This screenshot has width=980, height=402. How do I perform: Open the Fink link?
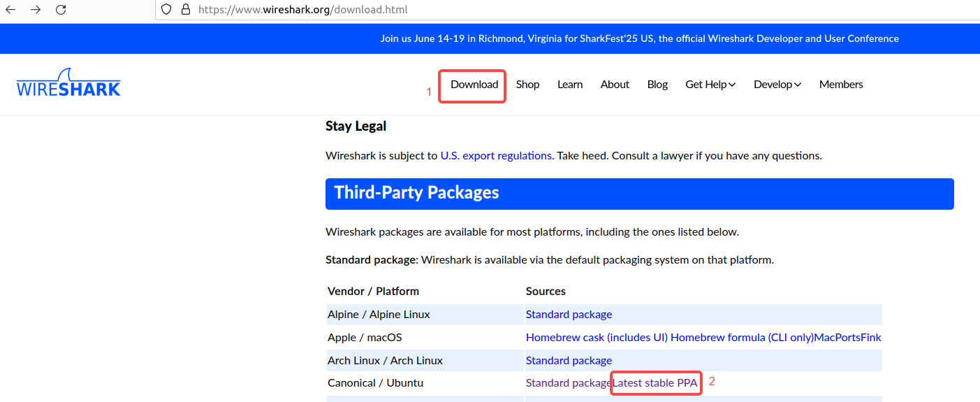click(x=871, y=338)
